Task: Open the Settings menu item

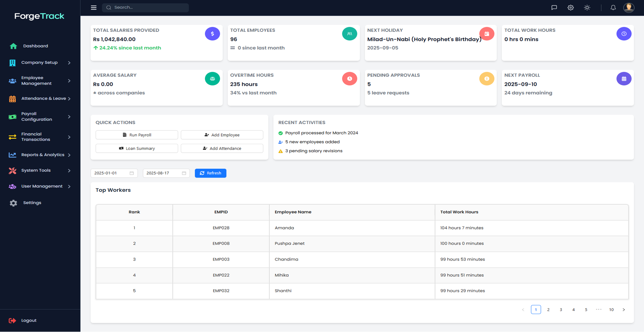Action: [32, 203]
